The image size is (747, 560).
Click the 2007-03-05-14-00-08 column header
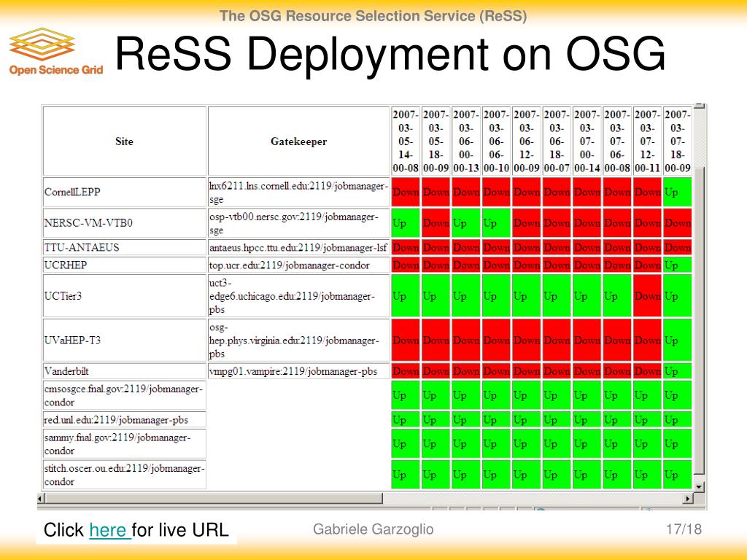pos(406,141)
